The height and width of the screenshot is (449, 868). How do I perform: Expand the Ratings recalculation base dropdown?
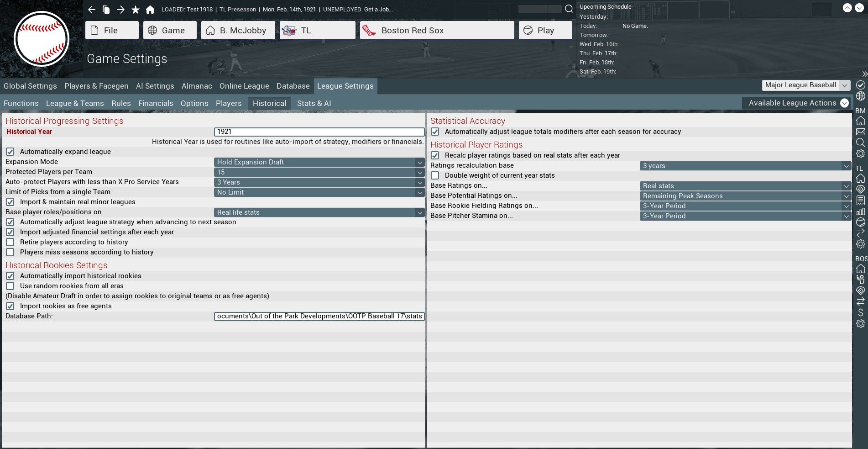tap(745, 166)
